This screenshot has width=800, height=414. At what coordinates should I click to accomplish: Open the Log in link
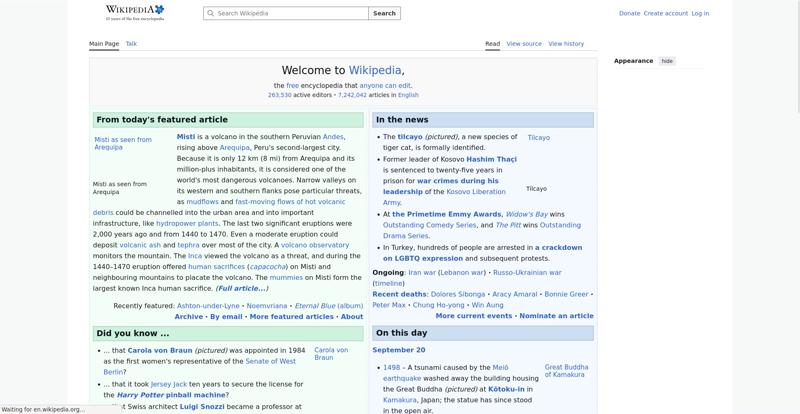click(700, 13)
